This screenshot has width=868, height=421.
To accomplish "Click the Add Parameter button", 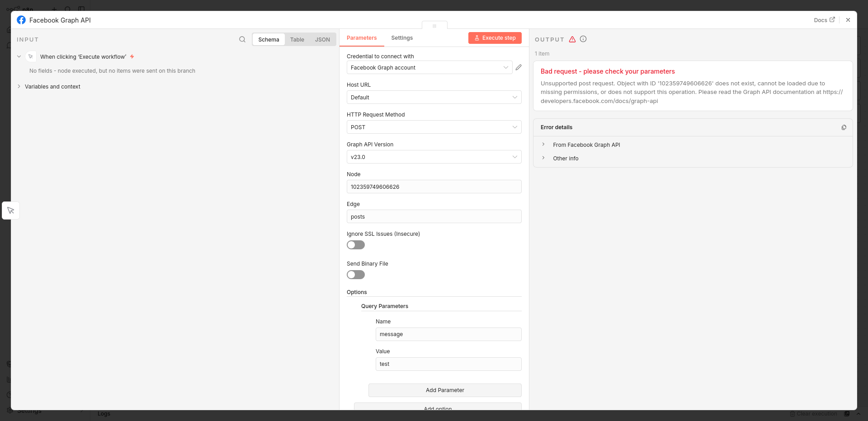I will coord(445,390).
